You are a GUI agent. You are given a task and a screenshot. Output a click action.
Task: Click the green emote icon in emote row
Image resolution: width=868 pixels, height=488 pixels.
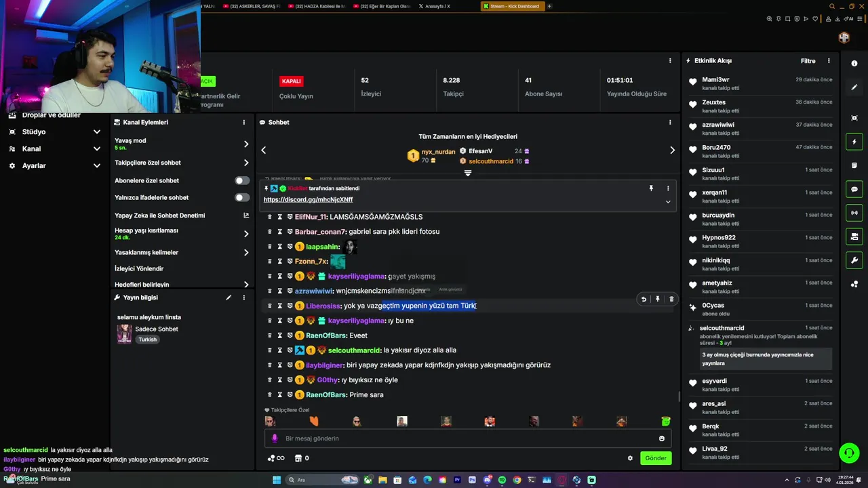click(x=665, y=422)
